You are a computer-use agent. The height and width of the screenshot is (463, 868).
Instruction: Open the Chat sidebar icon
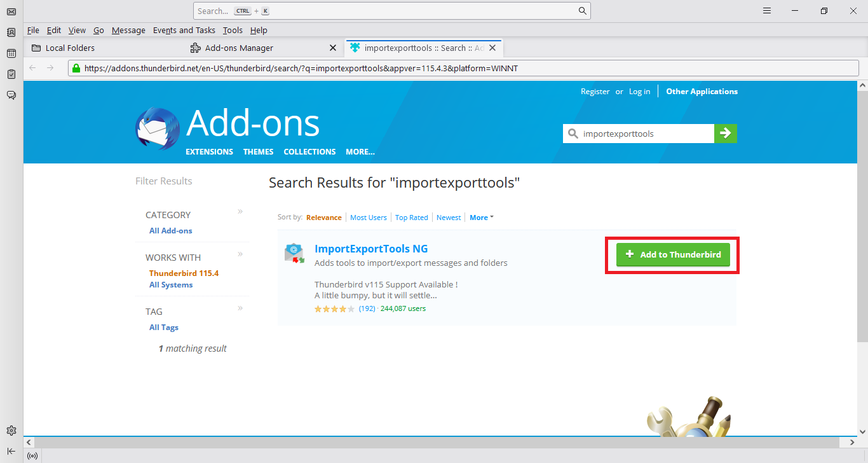[11, 95]
